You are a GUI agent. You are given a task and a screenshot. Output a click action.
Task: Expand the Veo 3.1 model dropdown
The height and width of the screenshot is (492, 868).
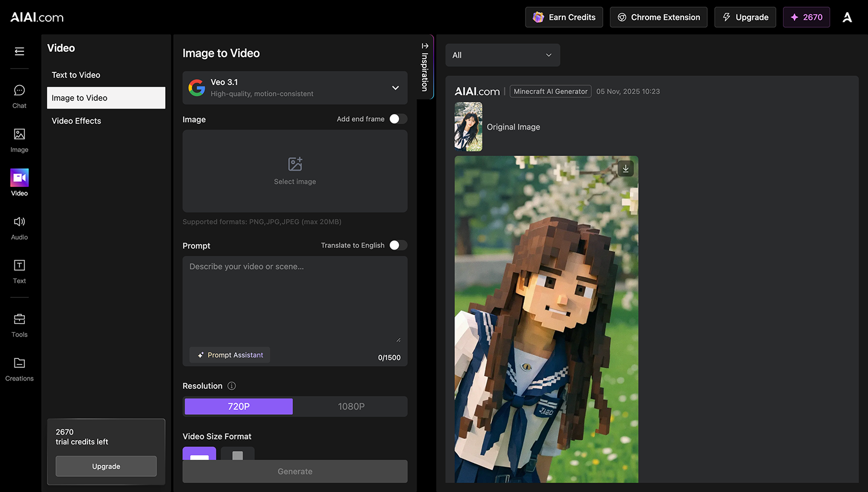(295, 87)
